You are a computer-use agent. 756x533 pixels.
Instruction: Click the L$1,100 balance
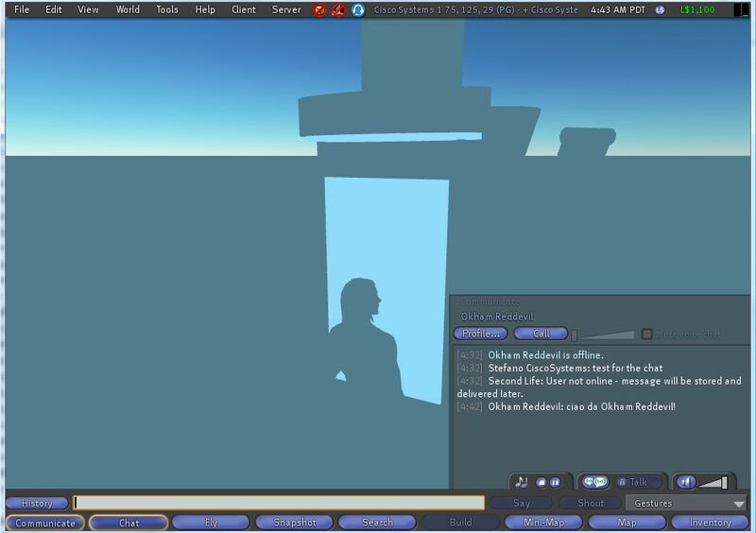pos(697,9)
